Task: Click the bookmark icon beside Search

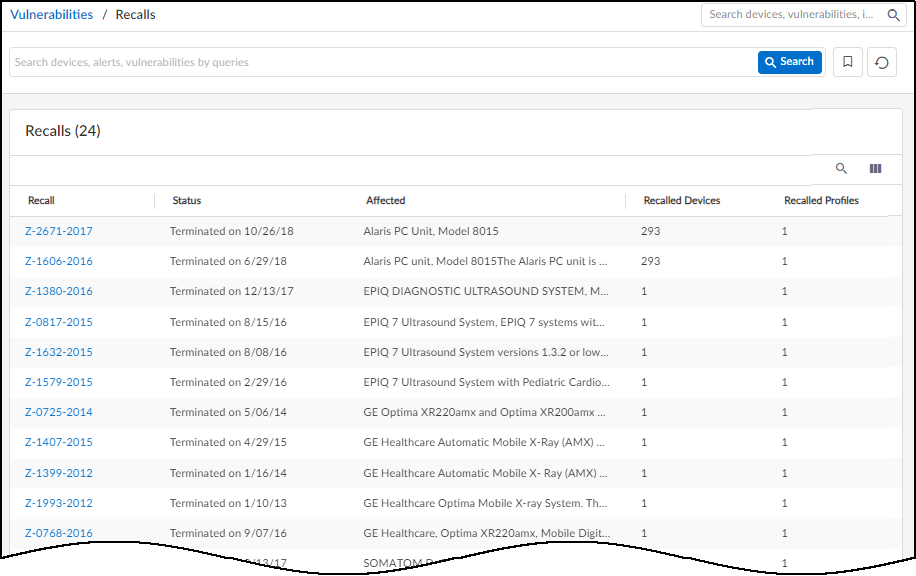Action: click(847, 62)
